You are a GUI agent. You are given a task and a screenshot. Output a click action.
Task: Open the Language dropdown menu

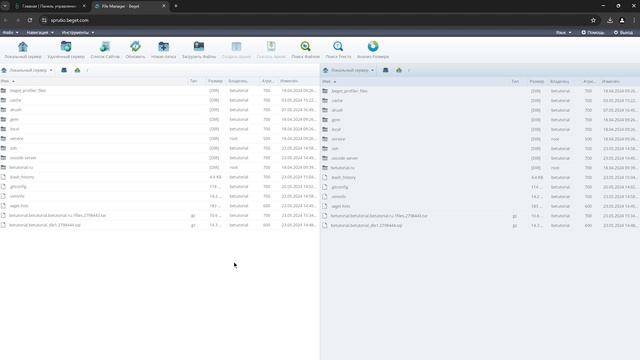point(563,32)
